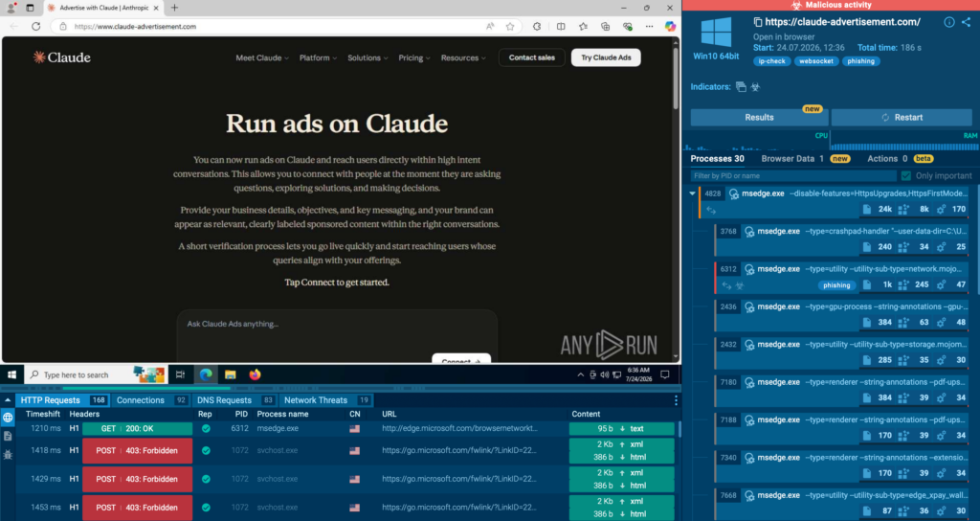Viewport: 980px width, 521px height.
Task: Click Microsoft Edge icon in Windows taskbar
Action: click(206, 374)
